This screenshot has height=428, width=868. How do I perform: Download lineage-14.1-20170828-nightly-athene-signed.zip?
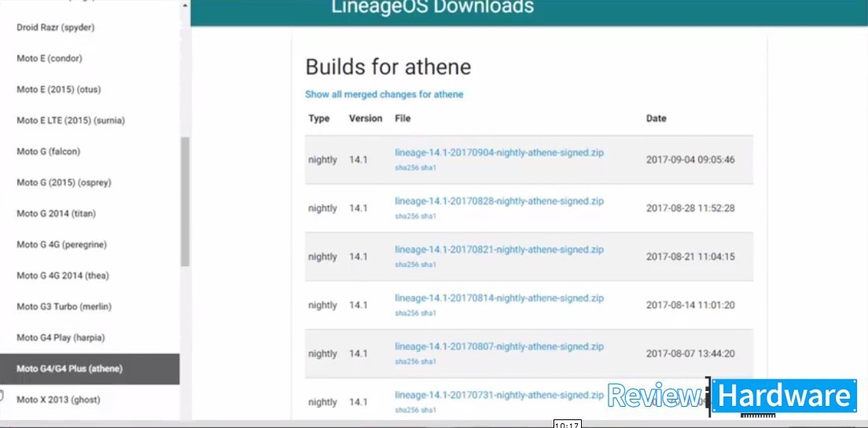tap(499, 201)
